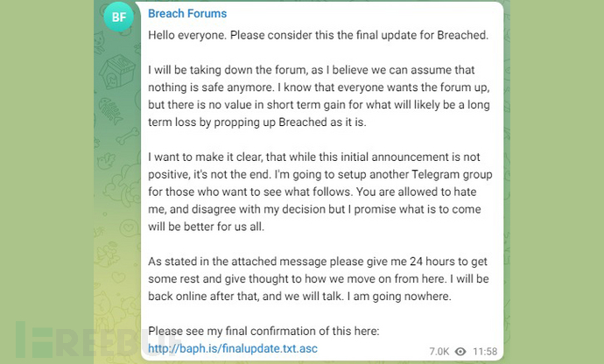The width and height of the screenshot is (604, 364).
Task: Click the 7.0K view count
Action: (439, 351)
